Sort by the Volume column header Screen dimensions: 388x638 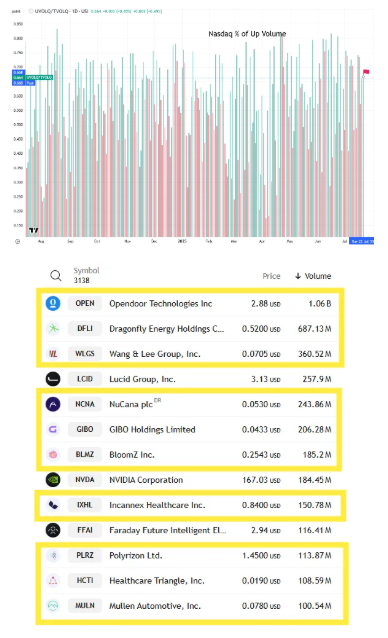click(313, 276)
